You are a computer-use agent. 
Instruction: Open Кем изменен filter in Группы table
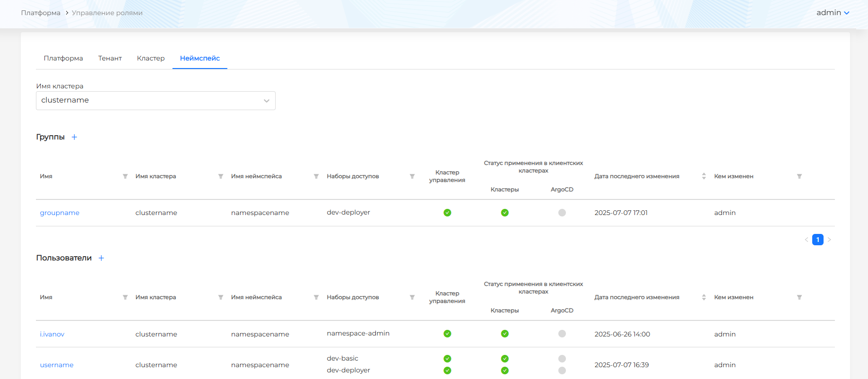(799, 176)
